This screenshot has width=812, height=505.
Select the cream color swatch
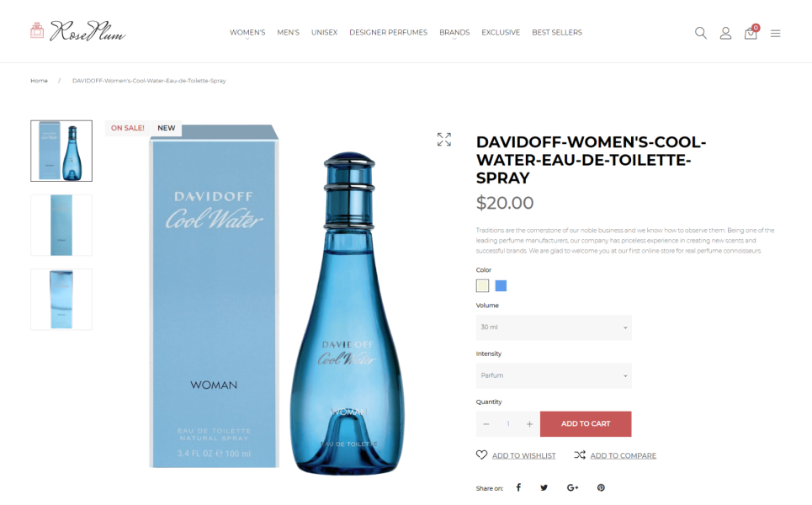[x=482, y=285]
